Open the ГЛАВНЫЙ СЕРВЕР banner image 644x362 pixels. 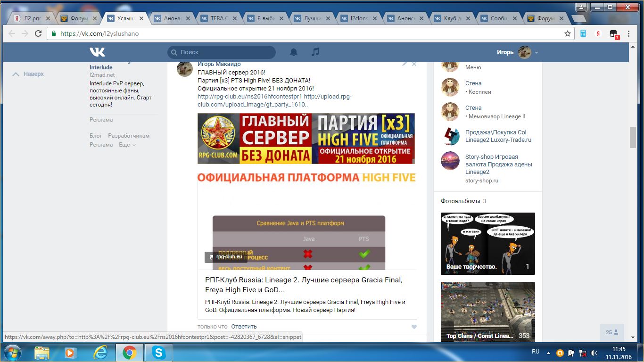click(x=306, y=139)
